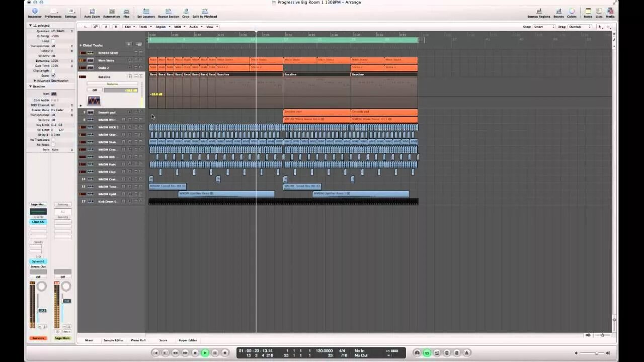Uncheck the Score checkbox

click(x=53, y=75)
